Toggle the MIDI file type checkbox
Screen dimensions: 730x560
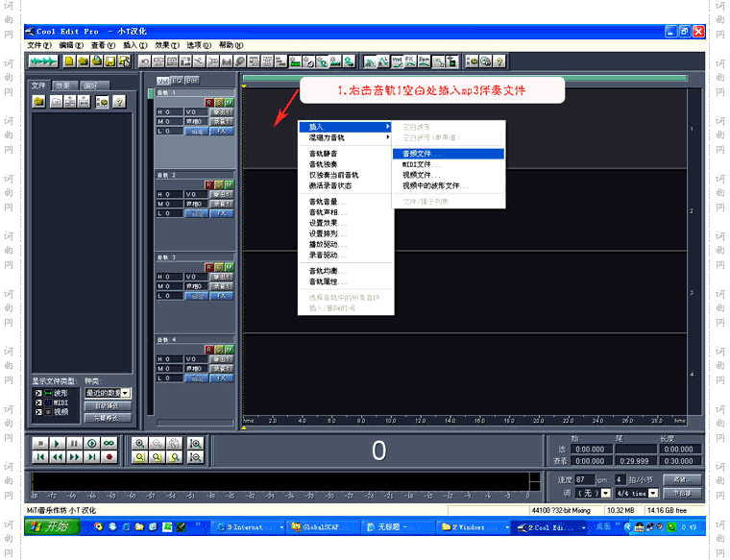coord(38,402)
